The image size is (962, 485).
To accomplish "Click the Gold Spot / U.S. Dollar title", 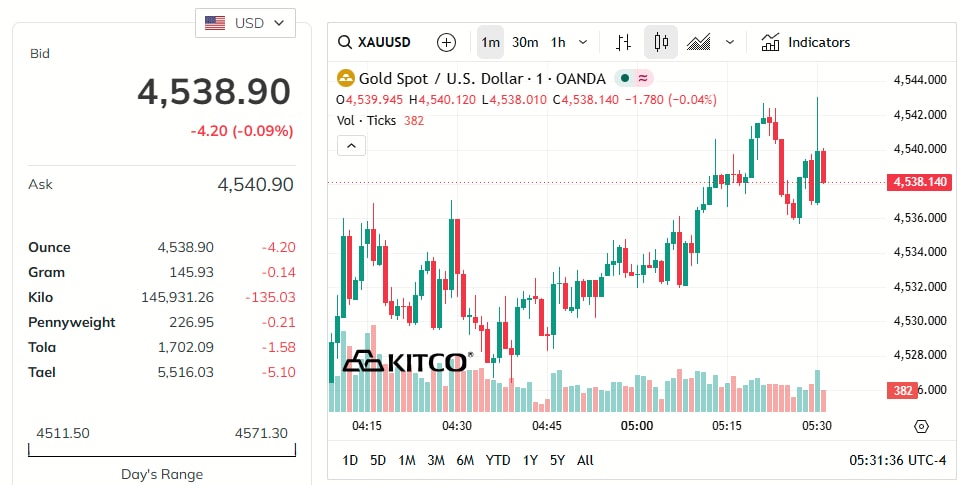I will [482, 78].
